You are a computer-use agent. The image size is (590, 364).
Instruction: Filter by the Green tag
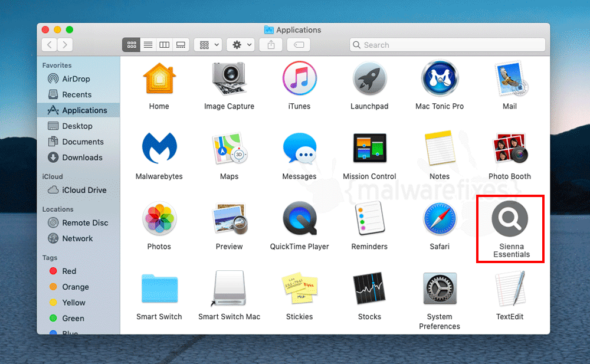click(x=78, y=319)
